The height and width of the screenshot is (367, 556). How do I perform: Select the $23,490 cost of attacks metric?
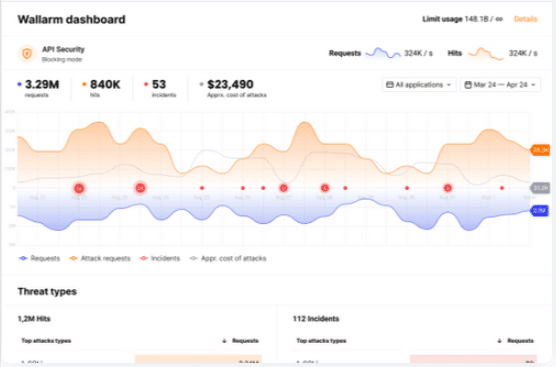coord(233,88)
